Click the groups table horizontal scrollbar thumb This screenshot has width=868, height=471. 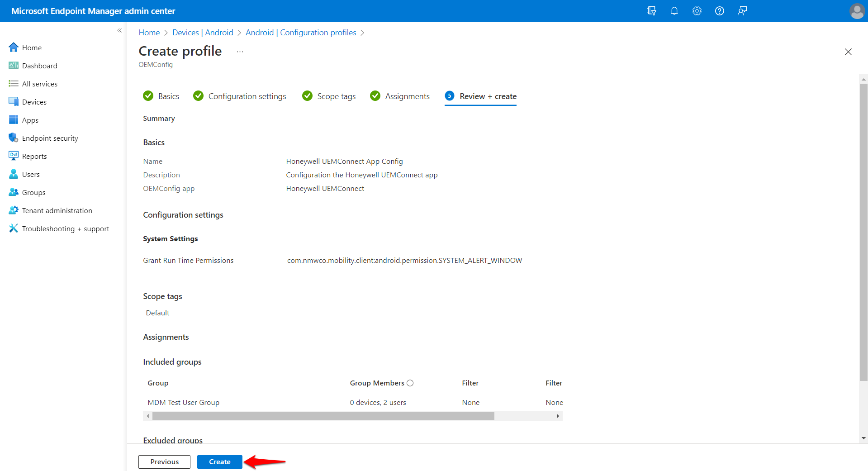(323, 416)
